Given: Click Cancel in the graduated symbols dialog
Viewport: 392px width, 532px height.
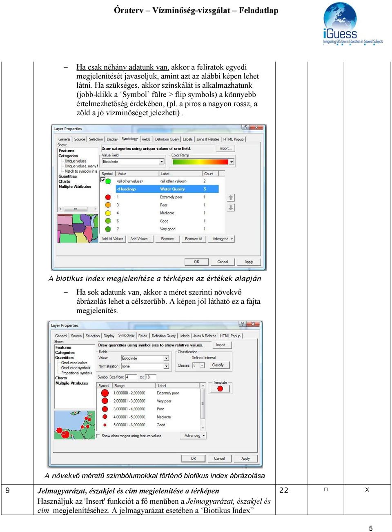Looking at the screenshot, I should pos(219,459).
